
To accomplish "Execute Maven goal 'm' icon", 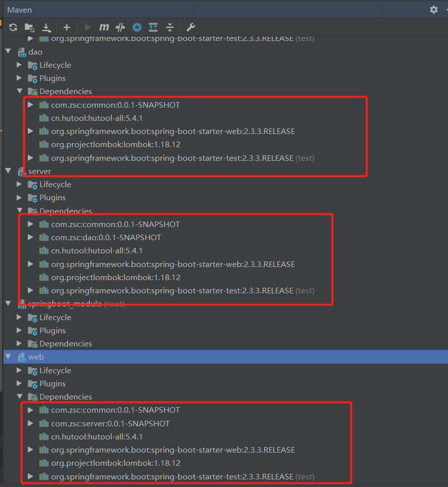I will pyautogui.click(x=104, y=27).
